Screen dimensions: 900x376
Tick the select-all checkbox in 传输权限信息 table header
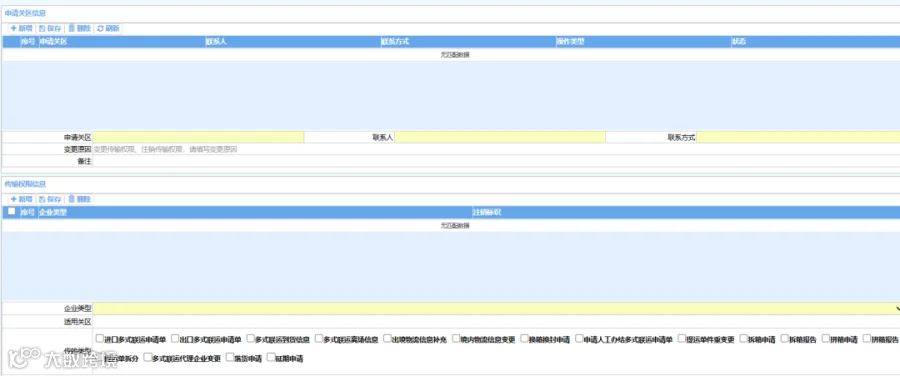[11, 211]
